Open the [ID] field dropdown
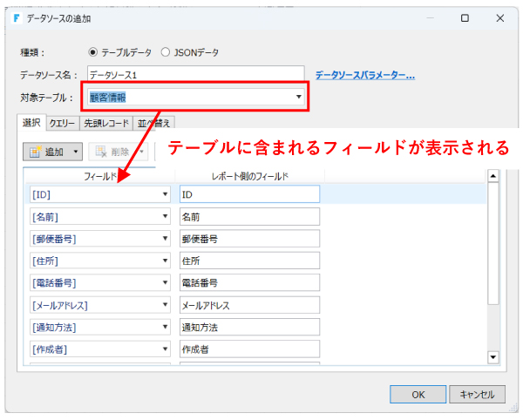Image resolution: width=523 pixels, height=420 pixels. [165, 194]
